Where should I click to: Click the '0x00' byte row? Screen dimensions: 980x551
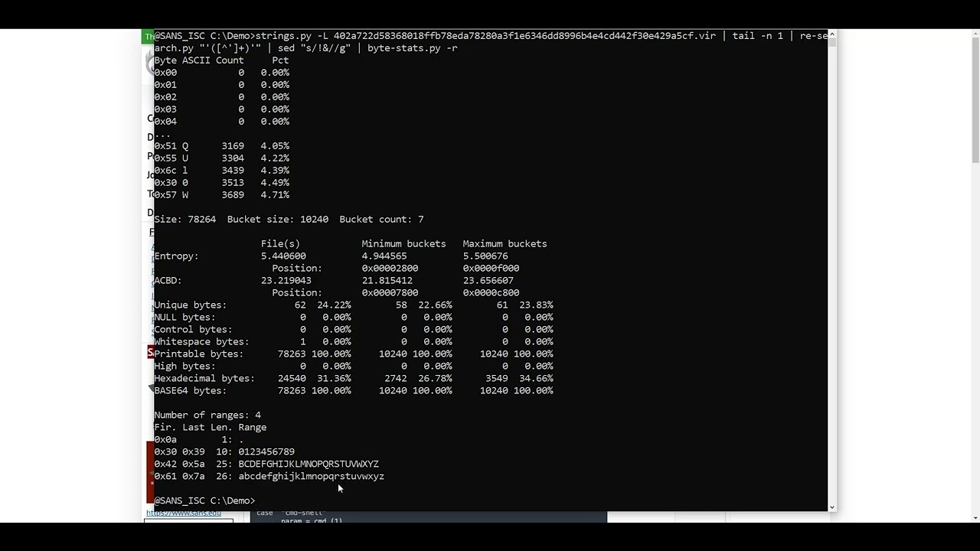221,72
